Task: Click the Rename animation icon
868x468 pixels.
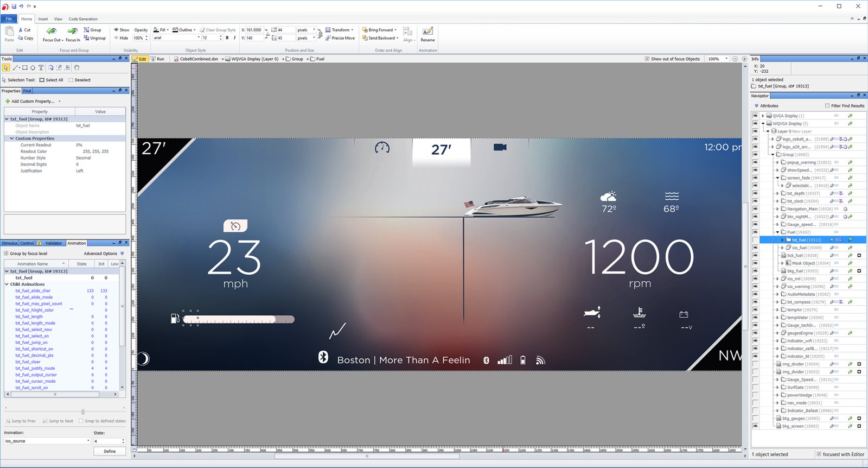Action: tap(427, 31)
